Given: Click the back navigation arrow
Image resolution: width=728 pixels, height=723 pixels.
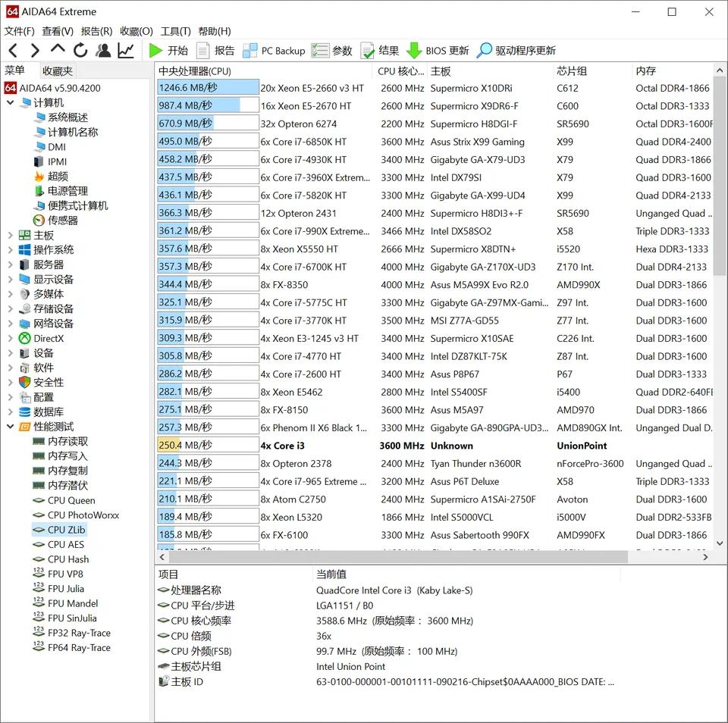Looking at the screenshot, I should click(x=13, y=51).
